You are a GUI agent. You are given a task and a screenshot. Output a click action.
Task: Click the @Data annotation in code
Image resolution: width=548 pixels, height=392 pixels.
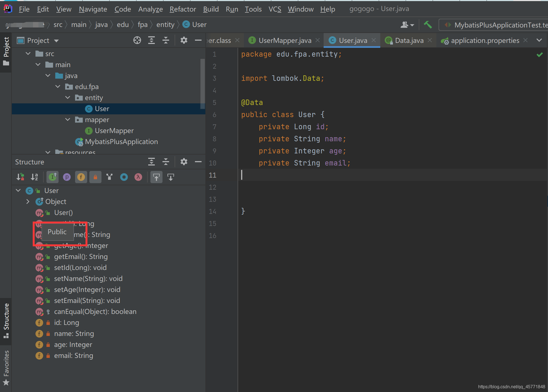click(x=252, y=103)
